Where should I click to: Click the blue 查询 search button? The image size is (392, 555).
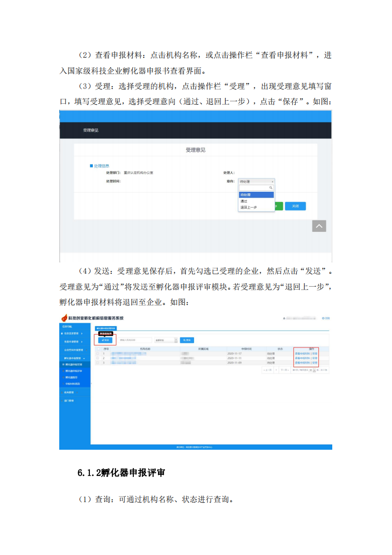click(187, 340)
